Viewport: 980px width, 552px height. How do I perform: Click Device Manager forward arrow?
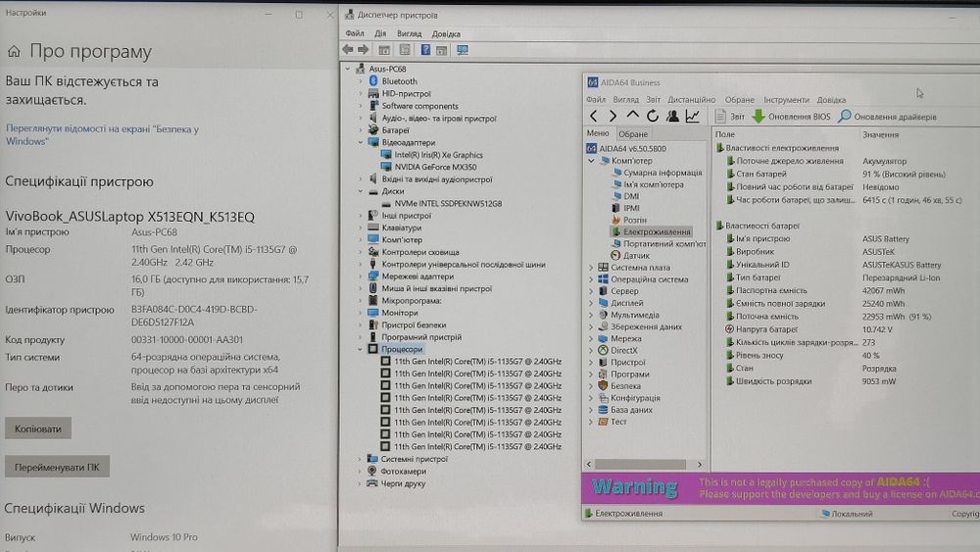(364, 50)
